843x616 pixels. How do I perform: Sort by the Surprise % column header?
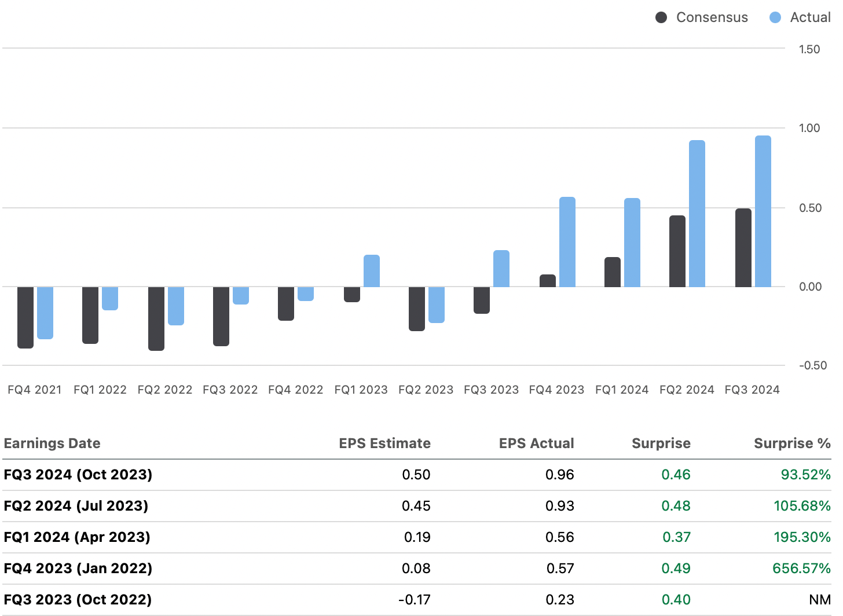point(791,443)
